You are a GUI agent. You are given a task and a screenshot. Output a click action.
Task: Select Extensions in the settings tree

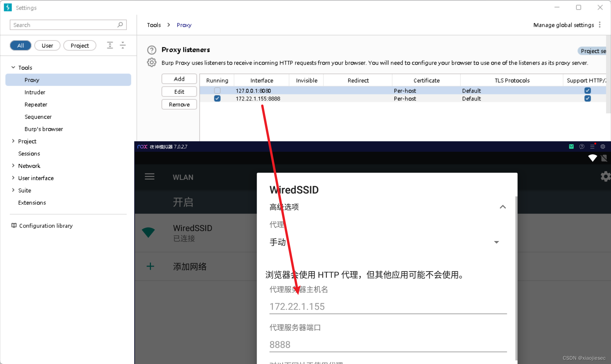pyautogui.click(x=32, y=202)
